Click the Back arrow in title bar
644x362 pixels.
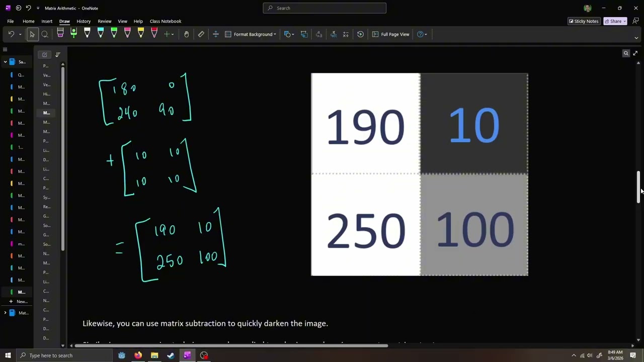point(19,8)
